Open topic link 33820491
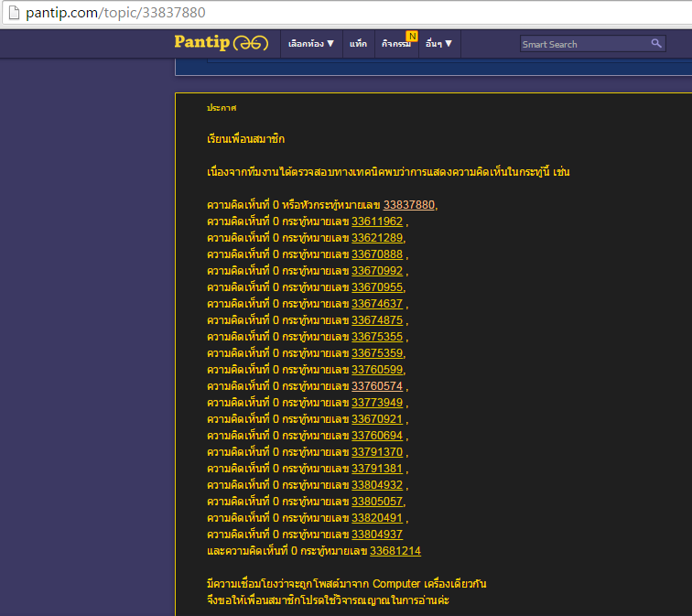 point(377,517)
